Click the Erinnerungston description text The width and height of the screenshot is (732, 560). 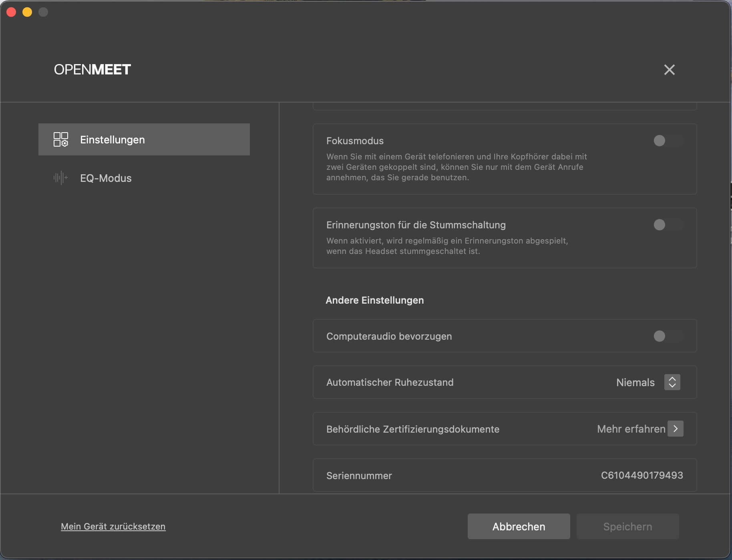447,246
